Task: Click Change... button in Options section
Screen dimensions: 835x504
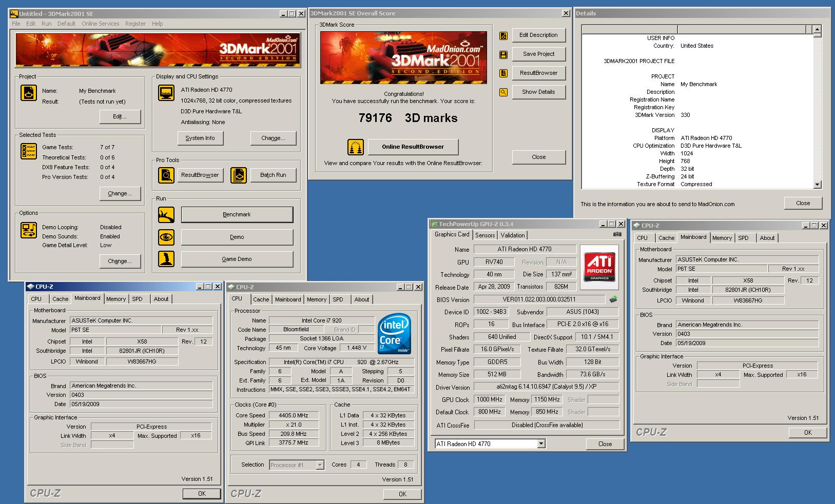Action: click(x=120, y=261)
